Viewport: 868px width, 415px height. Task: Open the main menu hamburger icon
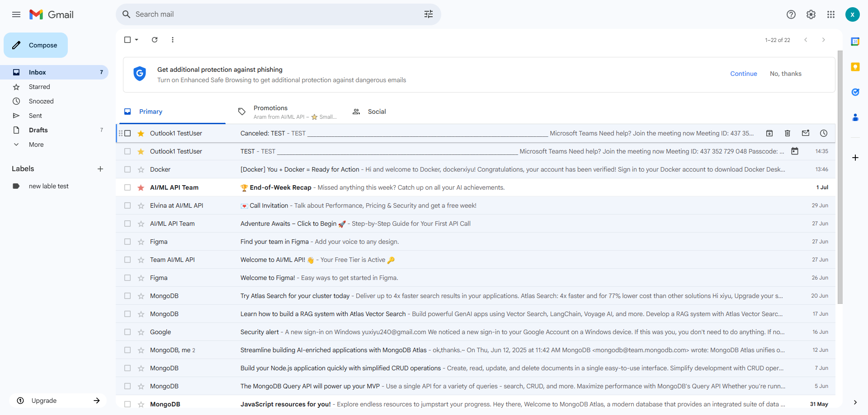point(16,14)
